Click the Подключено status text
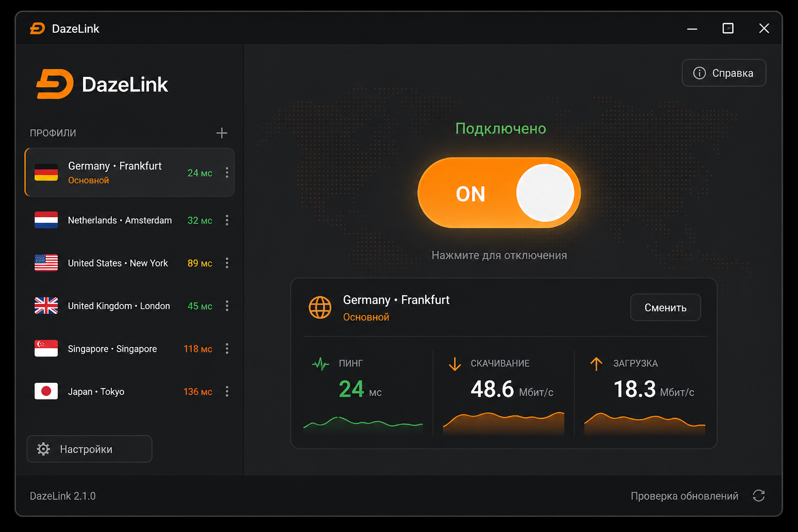Screen dimensions: 798x532 (x=500, y=129)
